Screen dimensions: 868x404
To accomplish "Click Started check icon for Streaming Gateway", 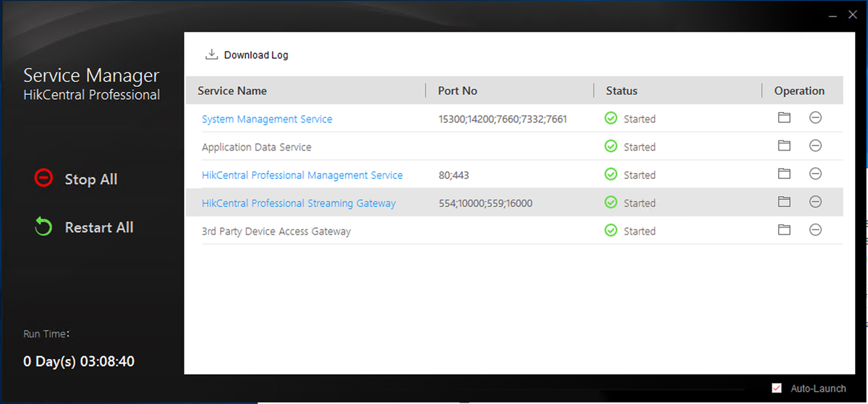I will click(610, 203).
